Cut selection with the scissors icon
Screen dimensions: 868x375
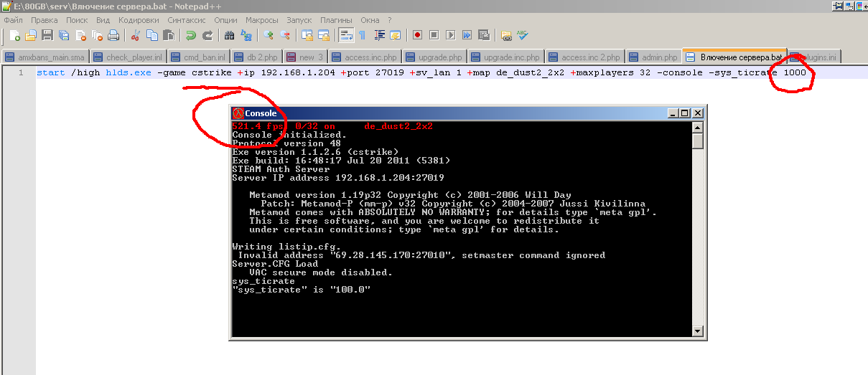pos(135,35)
